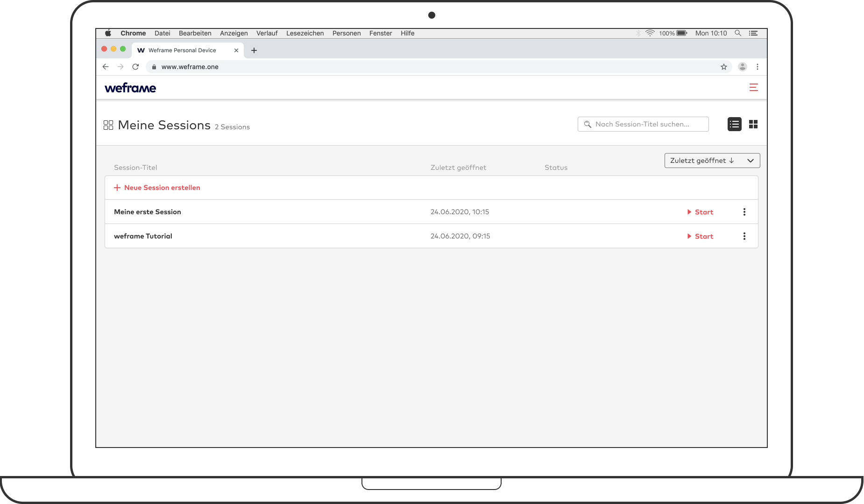
Task: Reload the page
Action: click(135, 67)
